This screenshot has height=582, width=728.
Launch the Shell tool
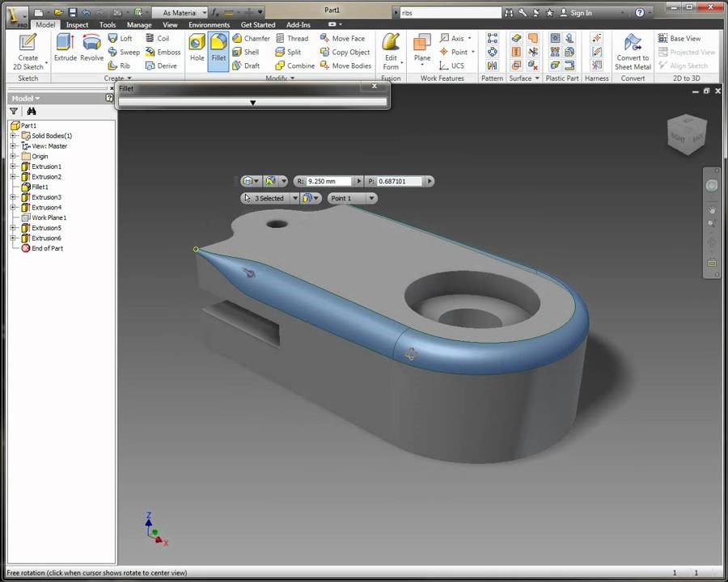click(x=251, y=52)
